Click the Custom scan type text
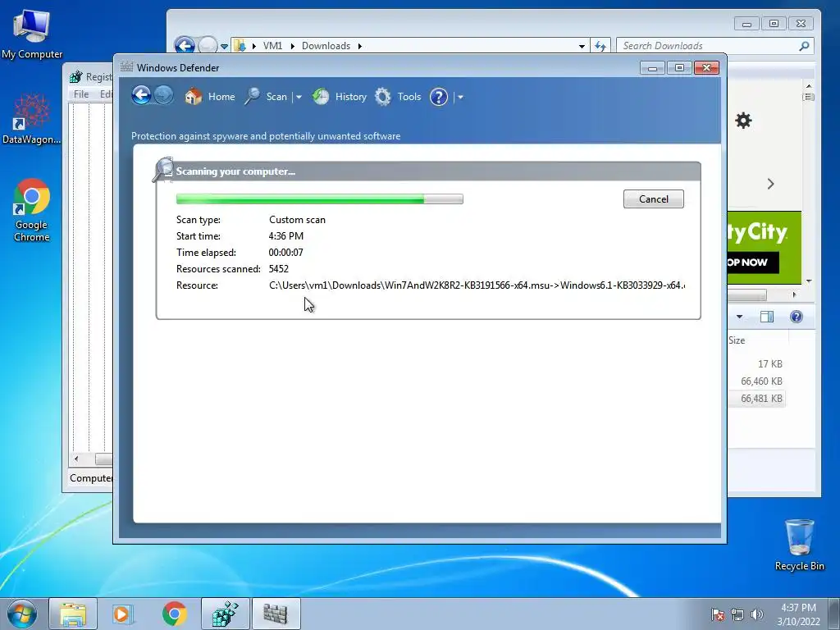 click(x=297, y=220)
